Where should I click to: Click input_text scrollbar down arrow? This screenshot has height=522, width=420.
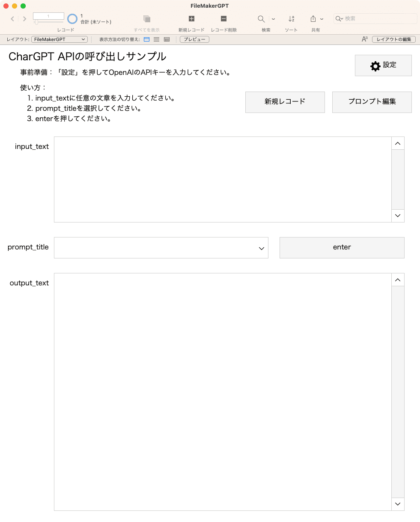(398, 216)
